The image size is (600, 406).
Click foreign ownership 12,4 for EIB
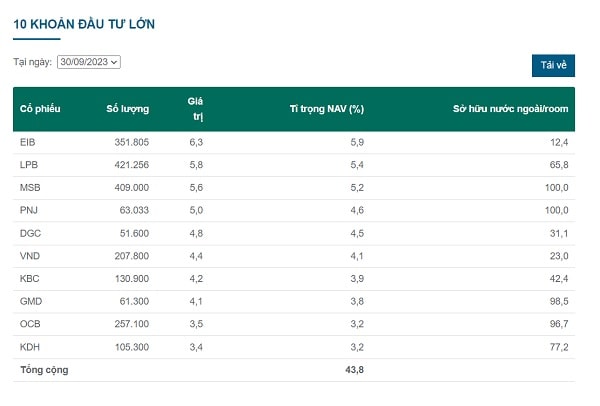tap(559, 142)
